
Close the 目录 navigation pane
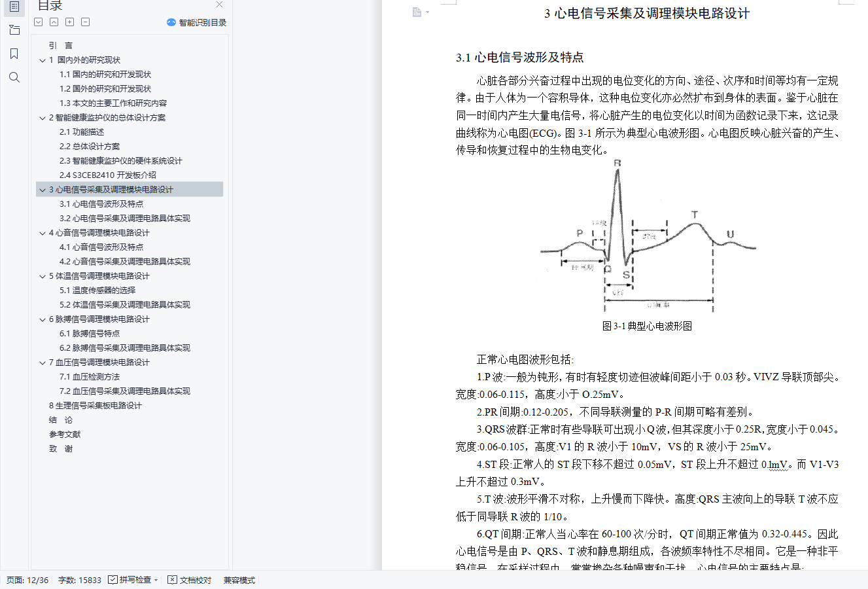pos(220,5)
